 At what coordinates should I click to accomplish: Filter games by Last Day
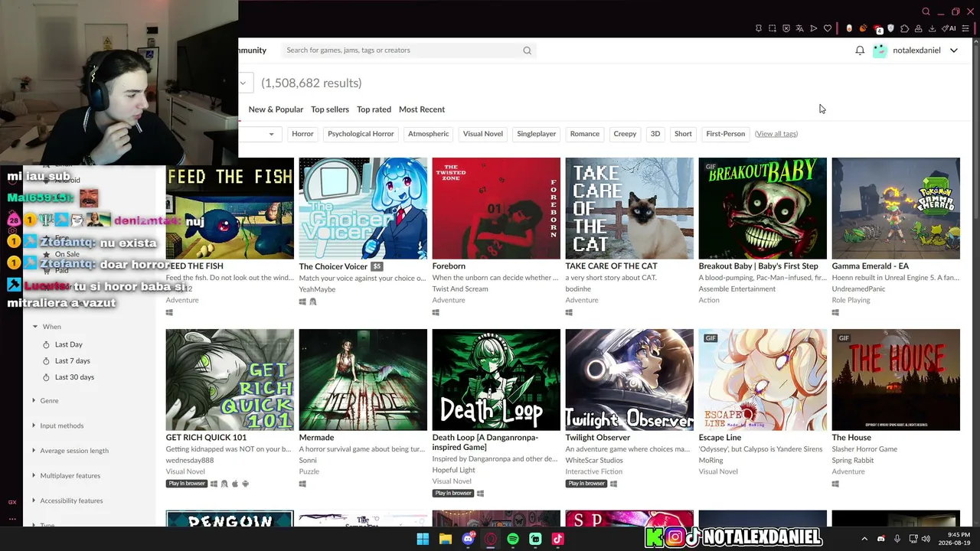[68, 344]
